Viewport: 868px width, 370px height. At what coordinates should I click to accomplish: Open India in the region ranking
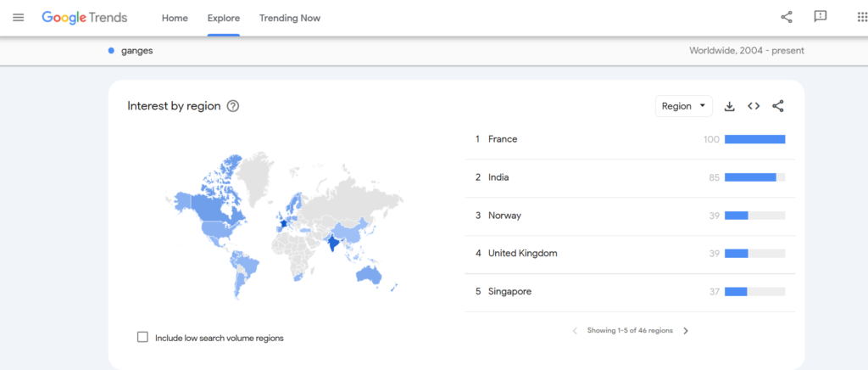tap(498, 177)
